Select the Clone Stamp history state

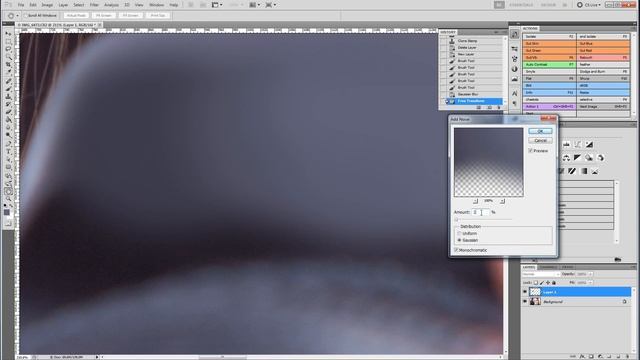click(475, 41)
